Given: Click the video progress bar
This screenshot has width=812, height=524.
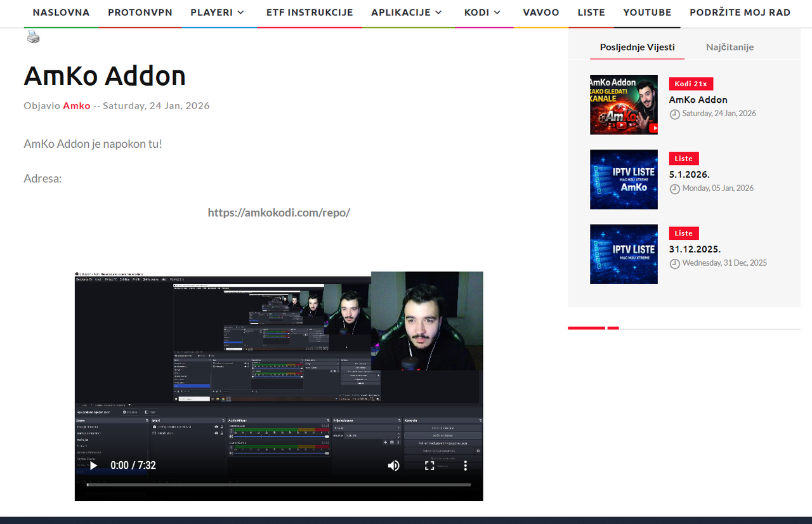Looking at the screenshot, I should [279, 485].
